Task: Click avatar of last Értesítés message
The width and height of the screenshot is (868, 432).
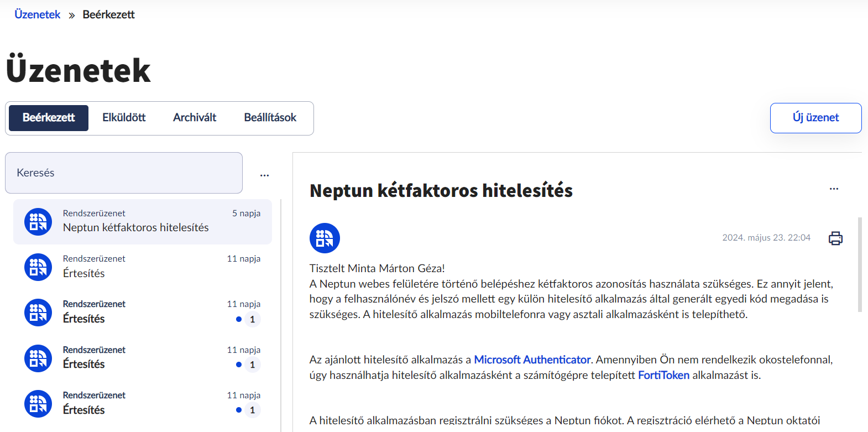Action: coord(38,404)
